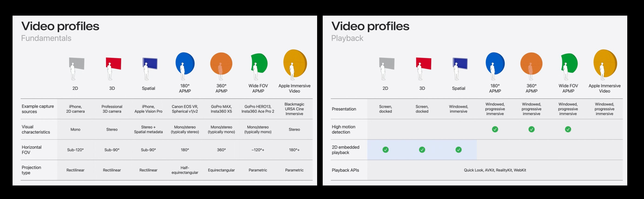Click the gray 2D screen illustration in Playback slide
Image resolution: width=644 pixels, height=199 pixels.
pos(386,63)
